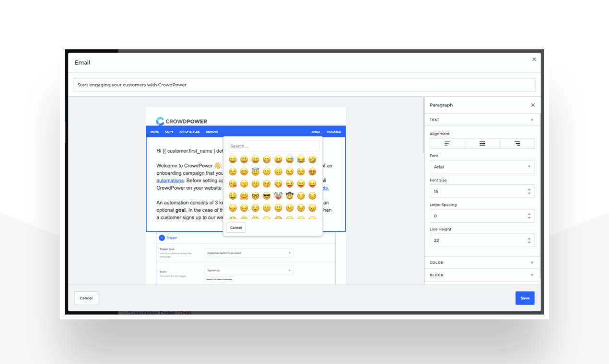Viewport: 609px width, 364px height.
Task: Click REMOVE in the block toolbar
Action: [212, 132]
